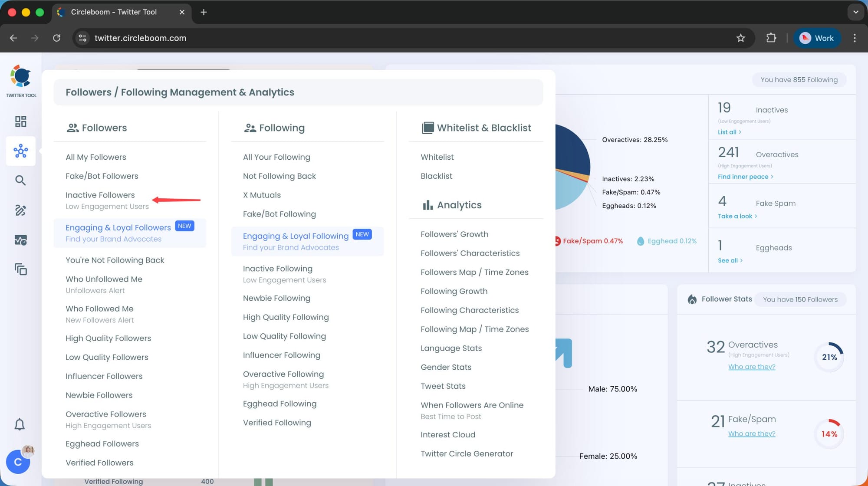Open Chrome tab search dropdown arrow
This screenshot has width=868, height=486.
(x=855, y=12)
